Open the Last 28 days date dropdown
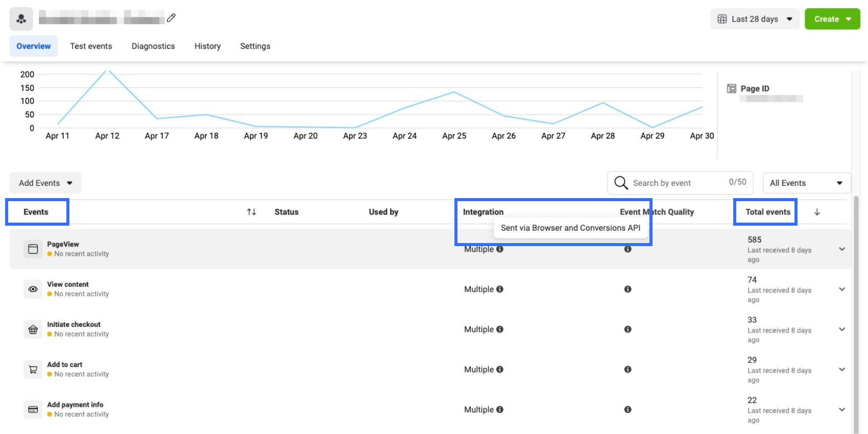The width and height of the screenshot is (868, 434). (755, 19)
